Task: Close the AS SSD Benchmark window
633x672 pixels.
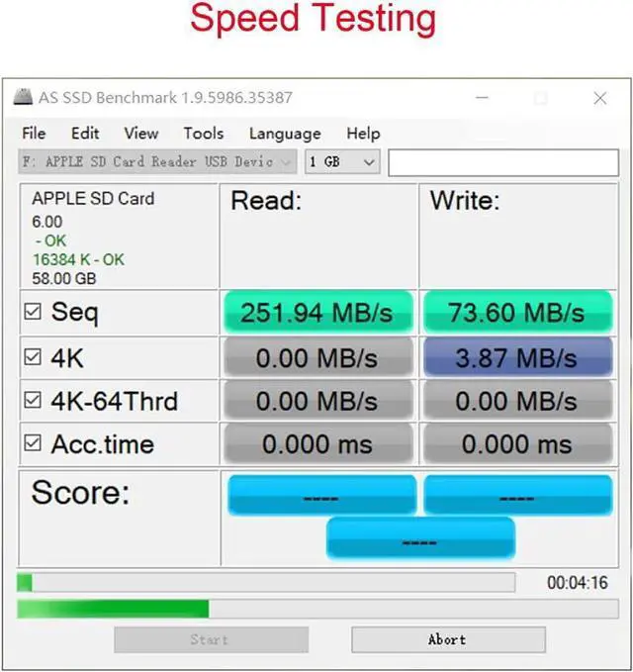Action: [x=599, y=98]
